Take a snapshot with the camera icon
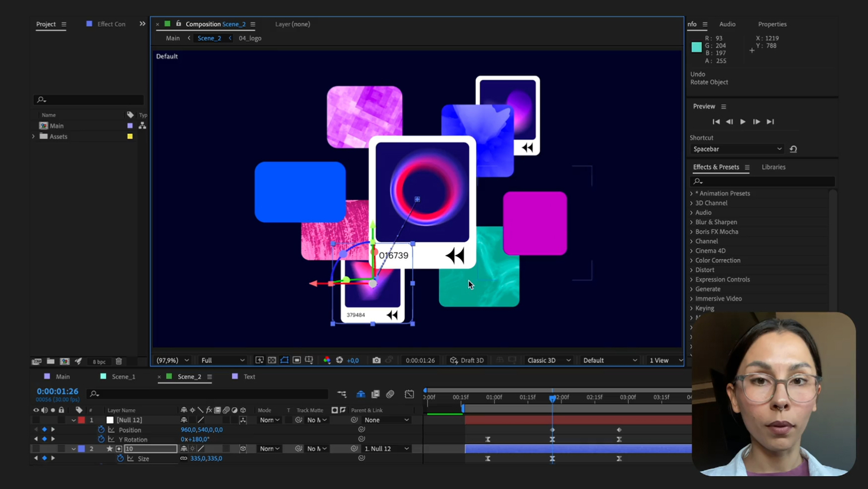 (376, 361)
